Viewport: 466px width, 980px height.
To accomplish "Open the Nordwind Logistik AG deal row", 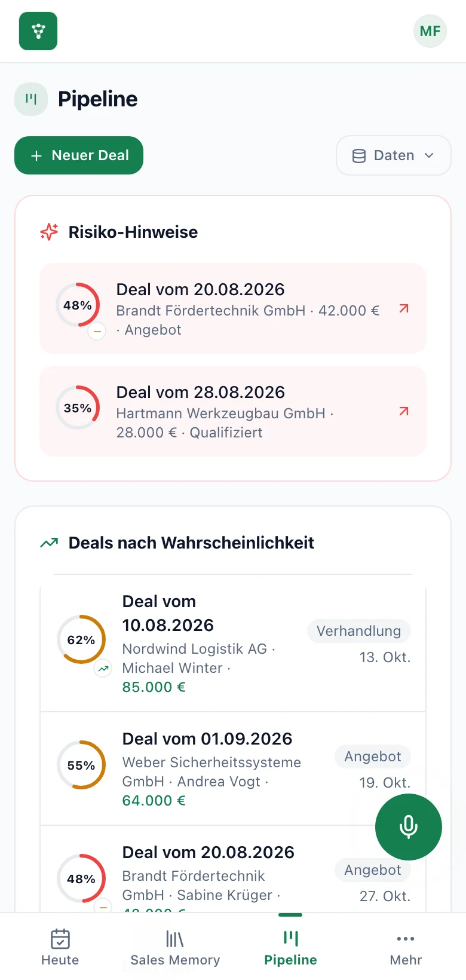I will pos(233,644).
